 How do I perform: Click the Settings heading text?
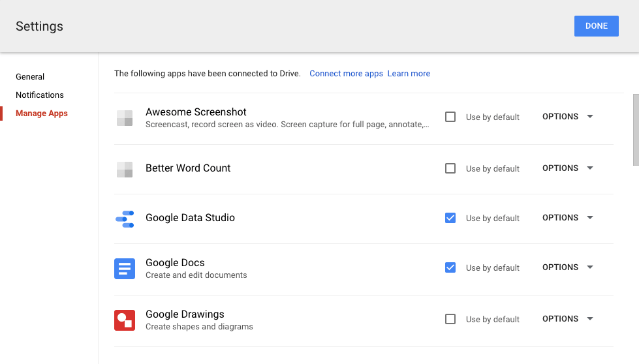(40, 26)
